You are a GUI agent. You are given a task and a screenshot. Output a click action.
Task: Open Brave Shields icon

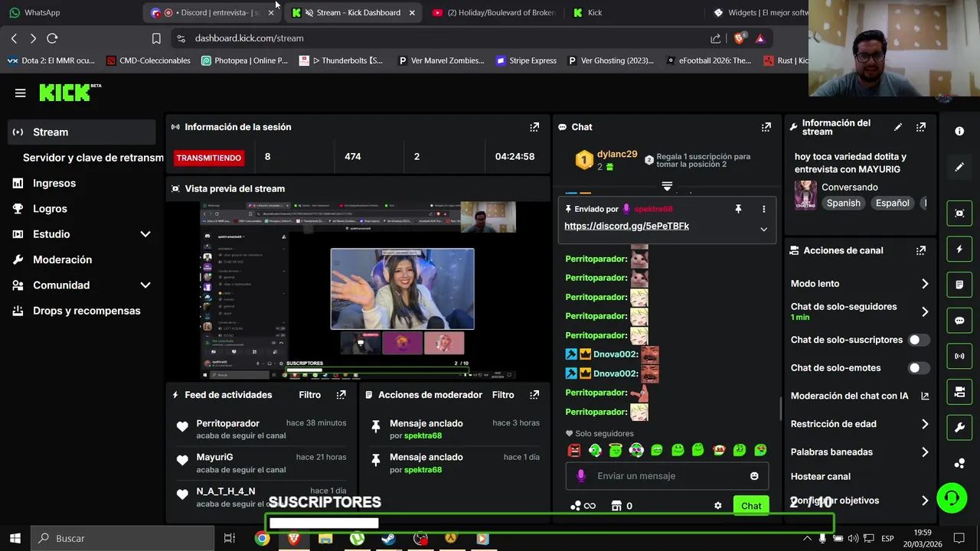pos(739,38)
